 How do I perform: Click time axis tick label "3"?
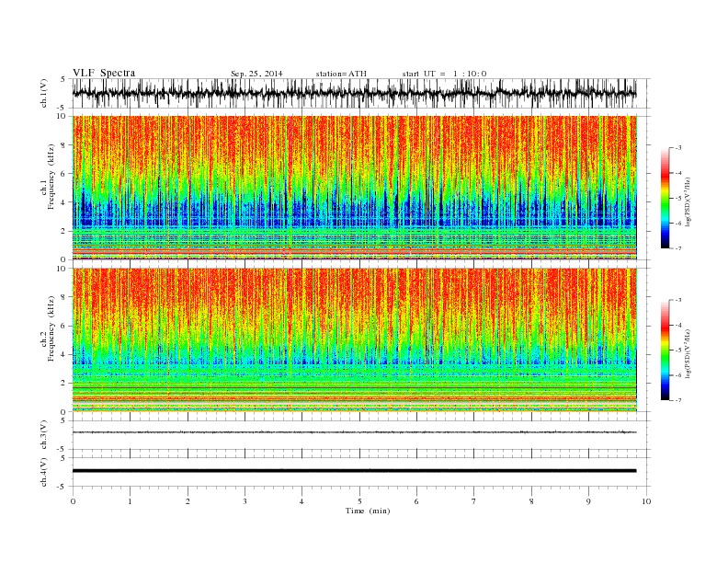[x=245, y=501]
